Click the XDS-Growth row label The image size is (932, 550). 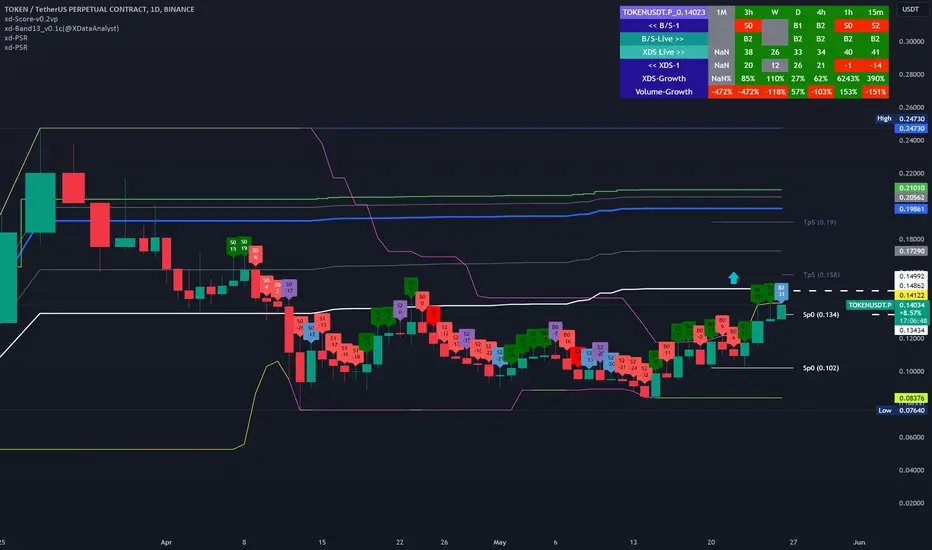664,78
